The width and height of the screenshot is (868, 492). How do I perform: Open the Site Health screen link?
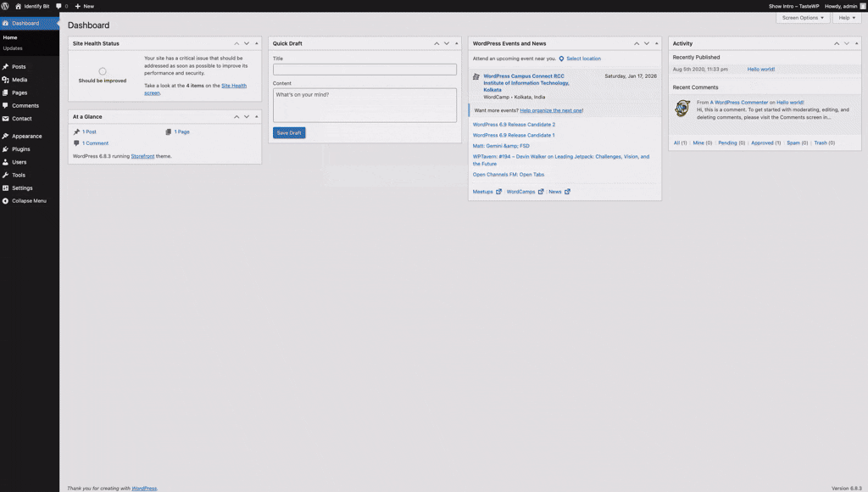click(x=234, y=86)
